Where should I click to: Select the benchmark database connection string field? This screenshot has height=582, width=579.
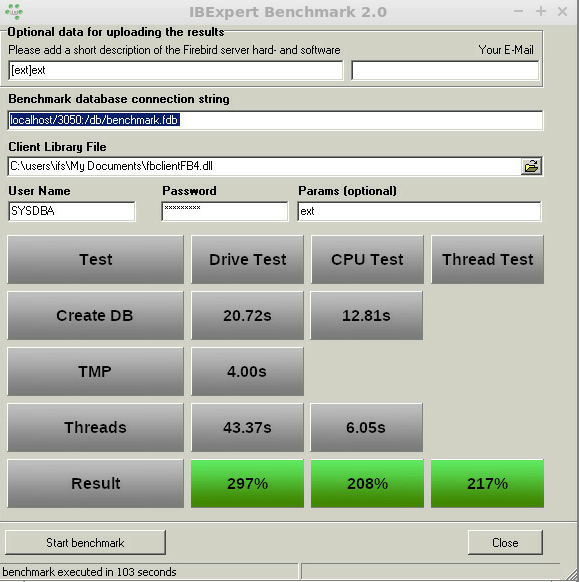coord(275,120)
